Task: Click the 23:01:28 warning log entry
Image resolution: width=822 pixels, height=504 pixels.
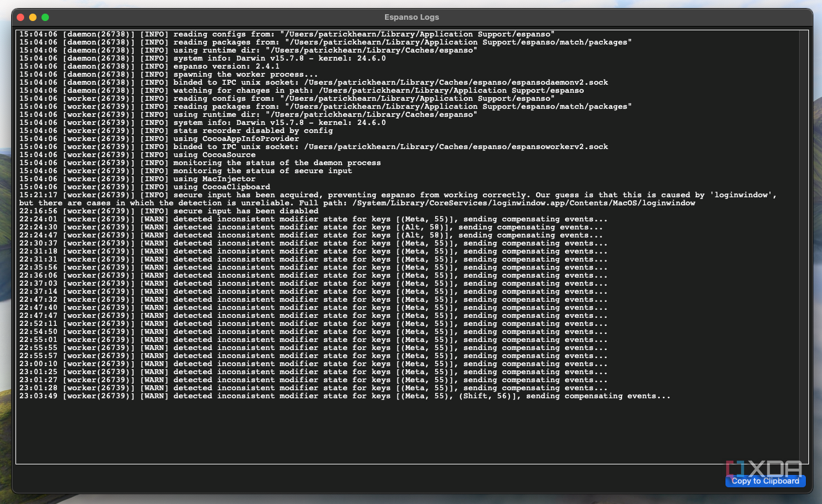Action: click(314, 388)
